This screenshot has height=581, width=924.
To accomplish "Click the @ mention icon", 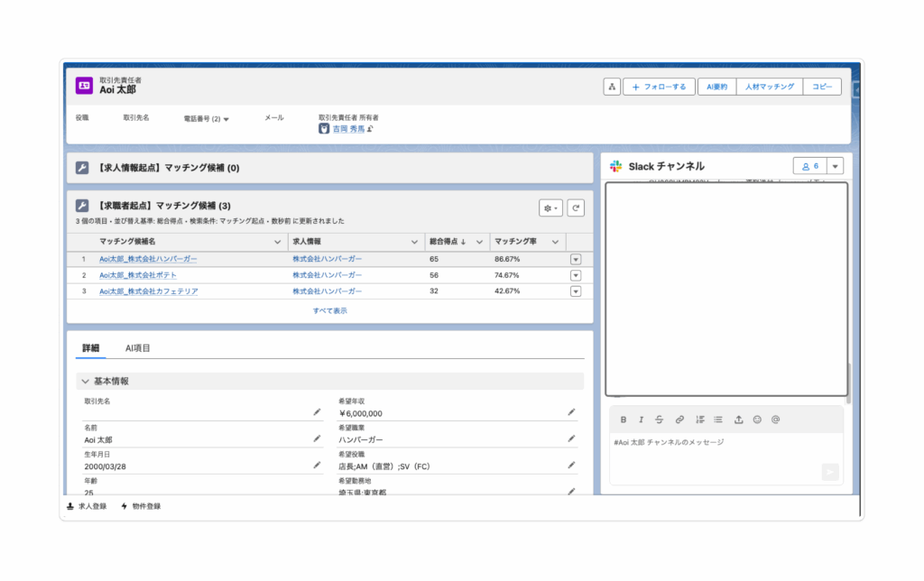I will (775, 420).
